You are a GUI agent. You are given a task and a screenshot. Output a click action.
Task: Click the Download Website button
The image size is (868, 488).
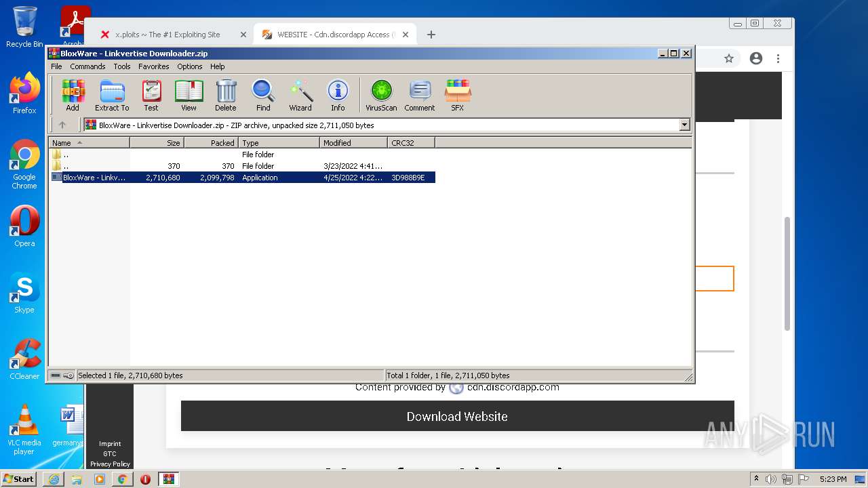[x=457, y=416]
